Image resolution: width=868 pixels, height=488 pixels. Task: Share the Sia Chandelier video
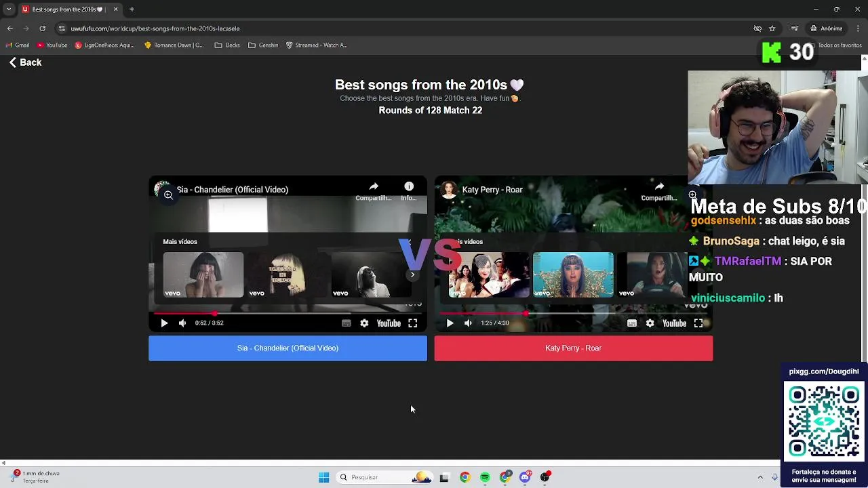point(374,191)
